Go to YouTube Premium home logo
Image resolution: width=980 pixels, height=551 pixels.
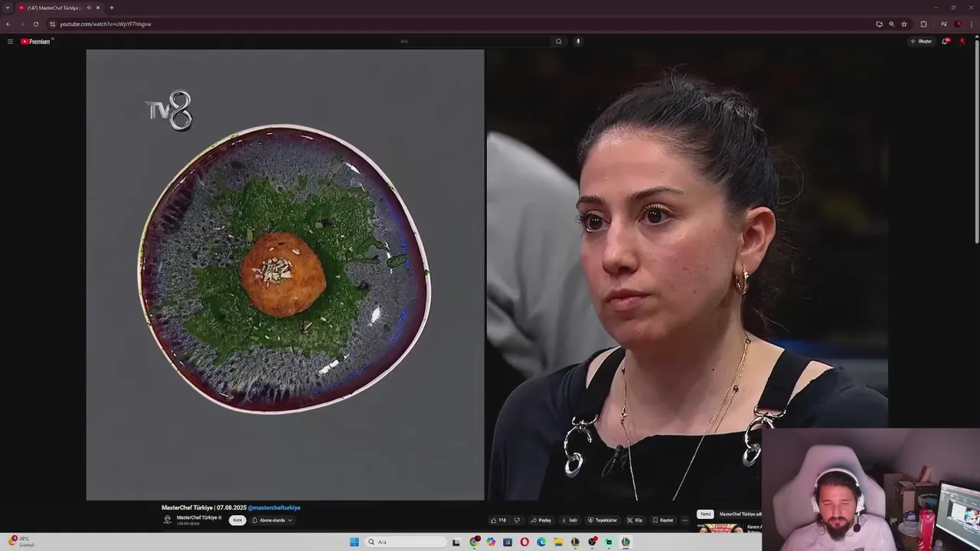tap(36, 41)
